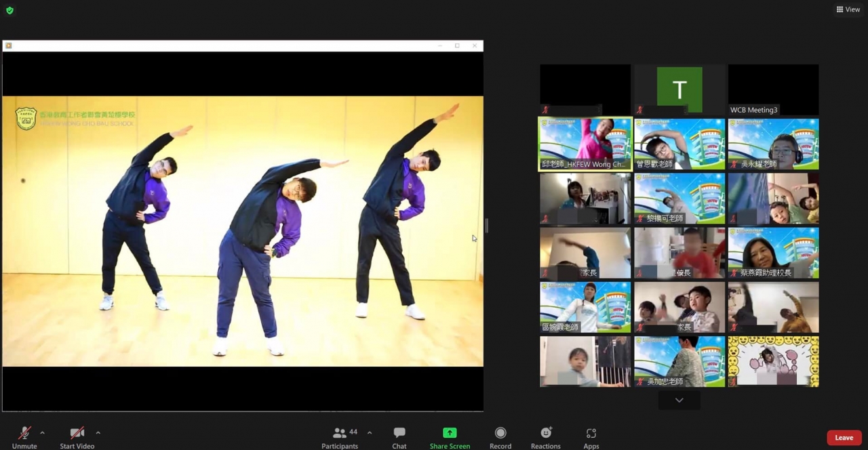Click the green T avatar tile
This screenshot has width=868, height=450.
679,89
